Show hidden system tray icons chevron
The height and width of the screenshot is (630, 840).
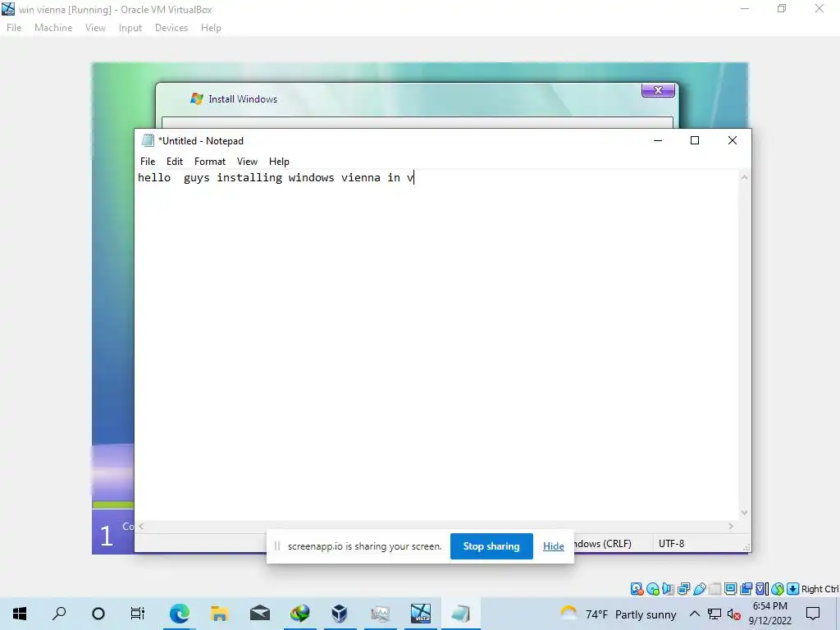[694, 614]
